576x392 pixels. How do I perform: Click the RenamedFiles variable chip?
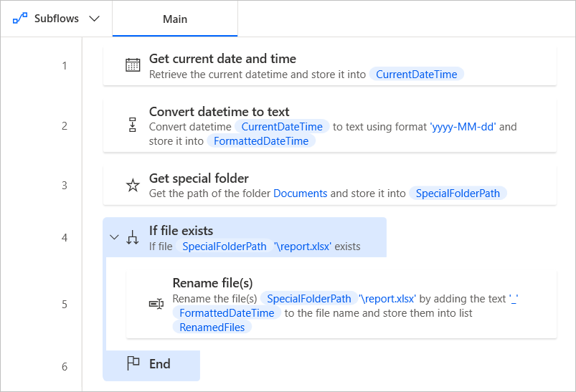[212, 328]
